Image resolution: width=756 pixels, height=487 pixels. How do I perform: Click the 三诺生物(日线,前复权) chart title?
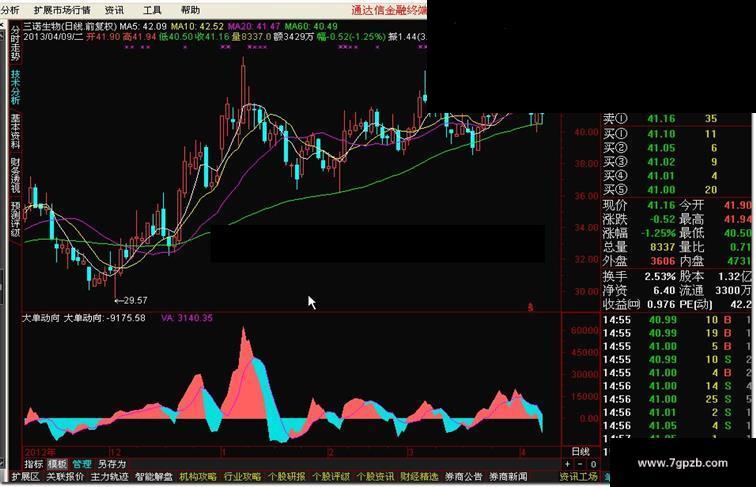70,26
